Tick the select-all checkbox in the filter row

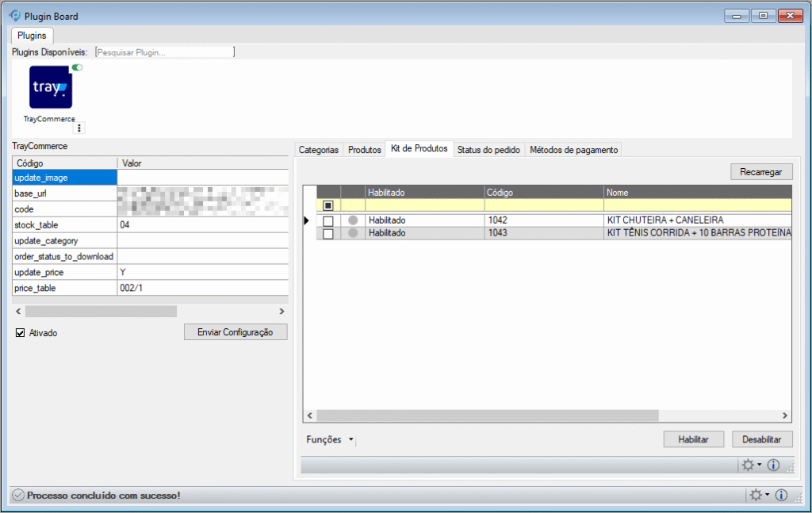coord(328,205)
